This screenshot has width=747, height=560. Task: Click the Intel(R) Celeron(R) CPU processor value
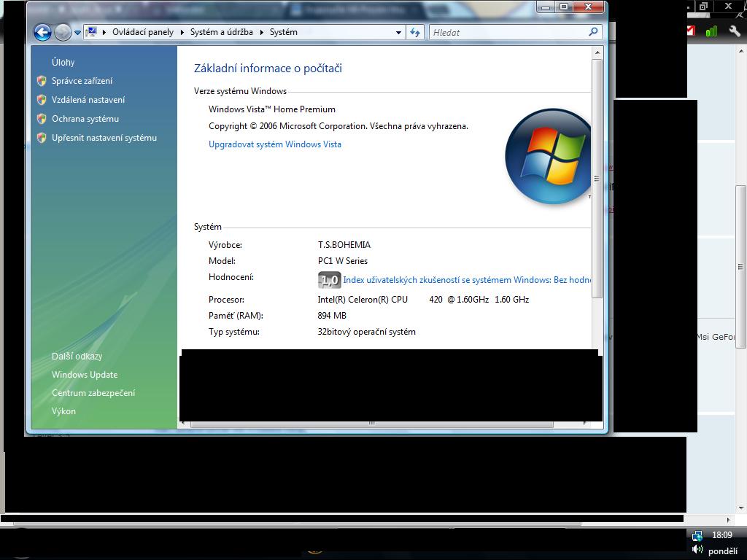pos(423,300)
